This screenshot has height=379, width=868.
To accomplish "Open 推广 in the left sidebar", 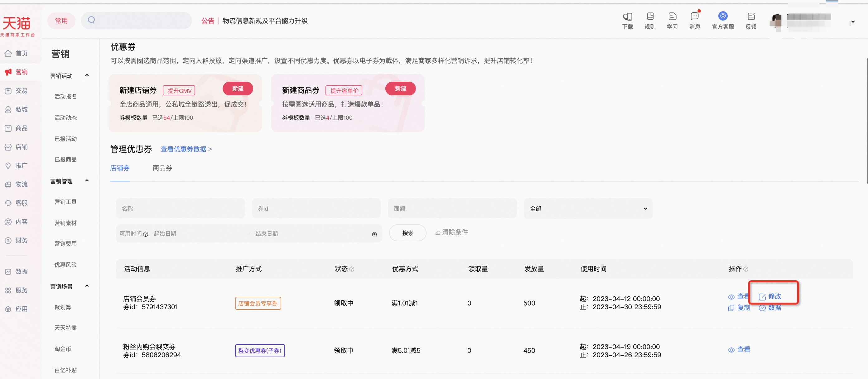I will 16,166.
